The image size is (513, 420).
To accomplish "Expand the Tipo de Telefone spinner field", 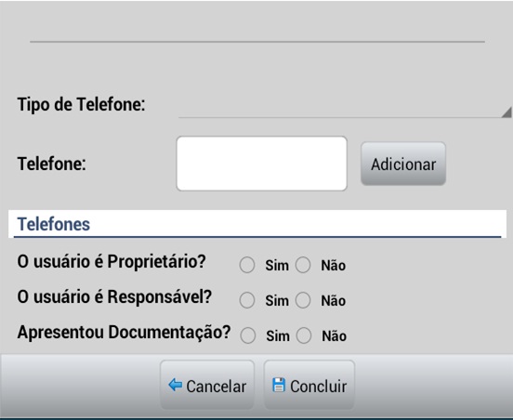I will [x=345, y=105].
